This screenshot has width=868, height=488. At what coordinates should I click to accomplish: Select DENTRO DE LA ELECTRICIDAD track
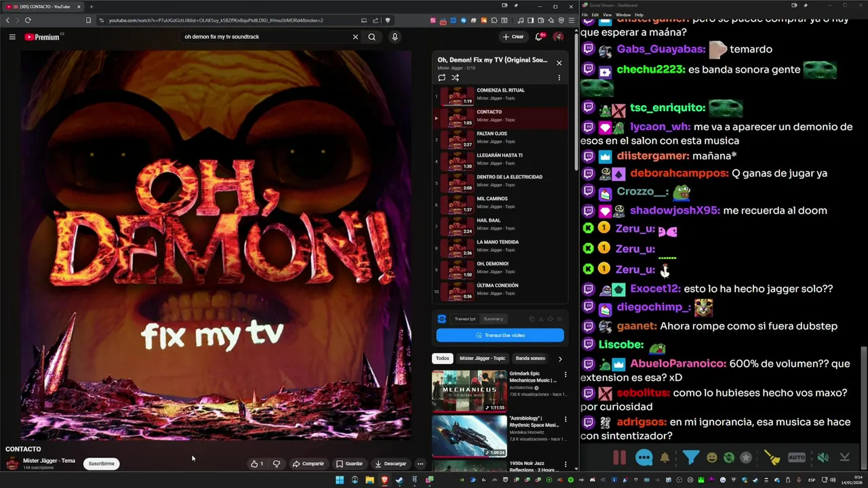tap(500, 183)
